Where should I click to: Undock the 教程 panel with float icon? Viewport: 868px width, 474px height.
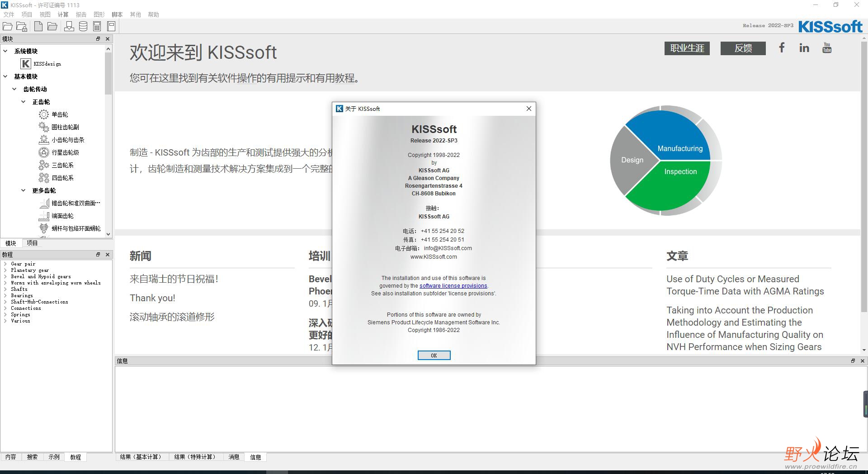point(98,255)
